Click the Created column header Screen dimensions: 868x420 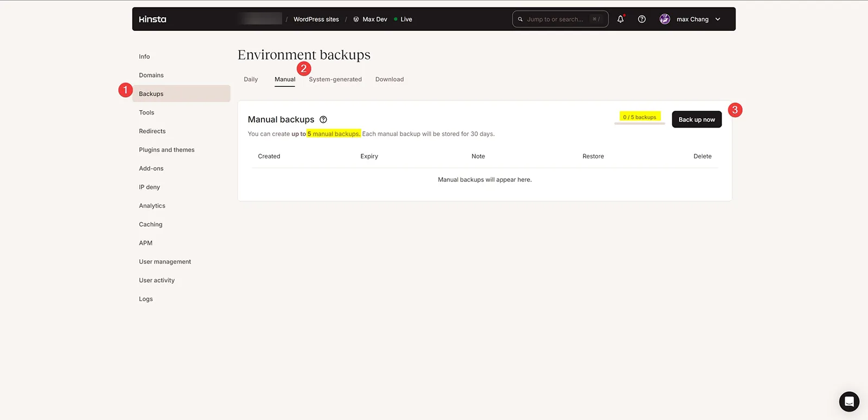269,156
